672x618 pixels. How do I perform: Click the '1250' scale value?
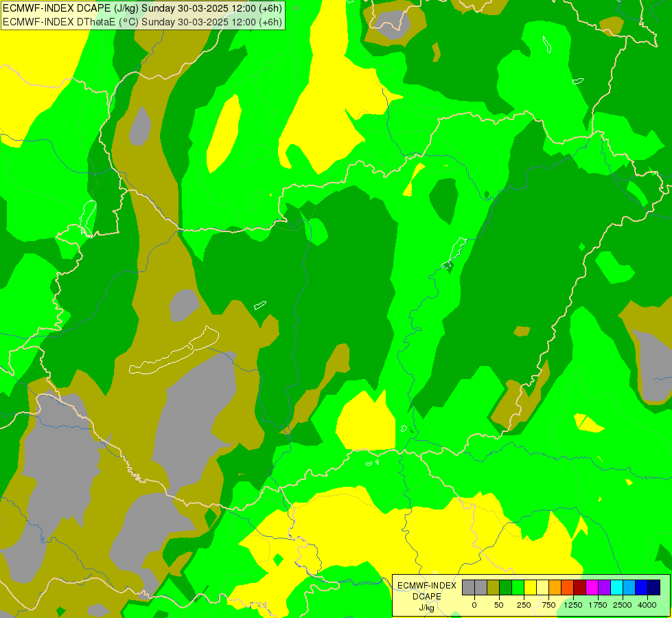573,605
